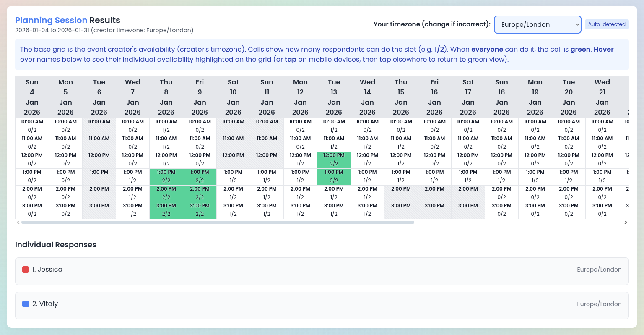
Task: Click the 1:00 PM 1/2 cell on Wed 7
Action: coord(132,177)
